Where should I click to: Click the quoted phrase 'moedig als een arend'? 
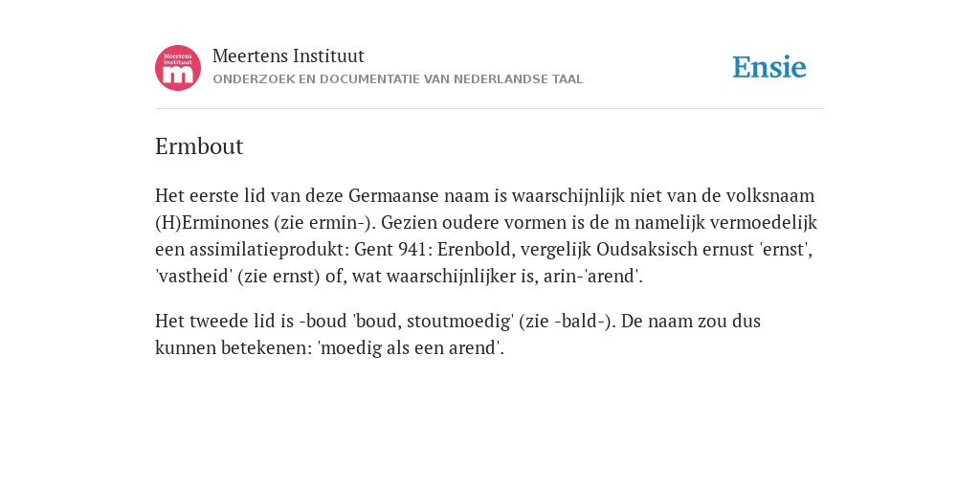pyautogui.click(x=411, y=348)
